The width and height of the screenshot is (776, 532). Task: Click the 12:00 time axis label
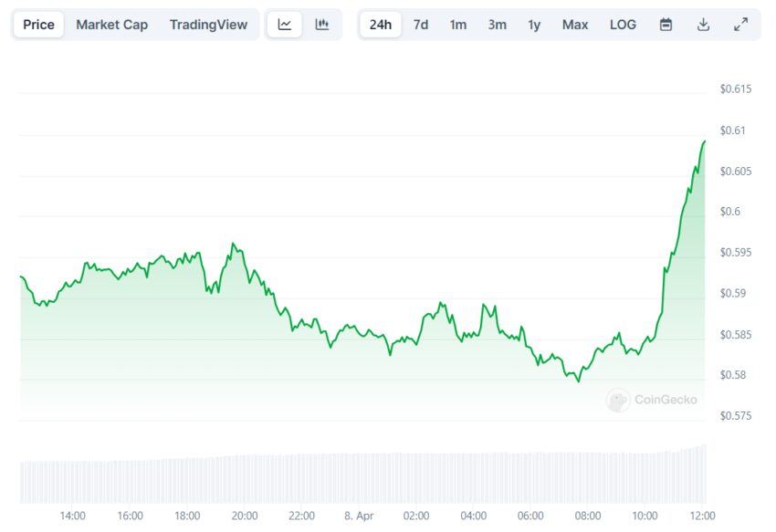pyautogui.click(x=702, y=516)
